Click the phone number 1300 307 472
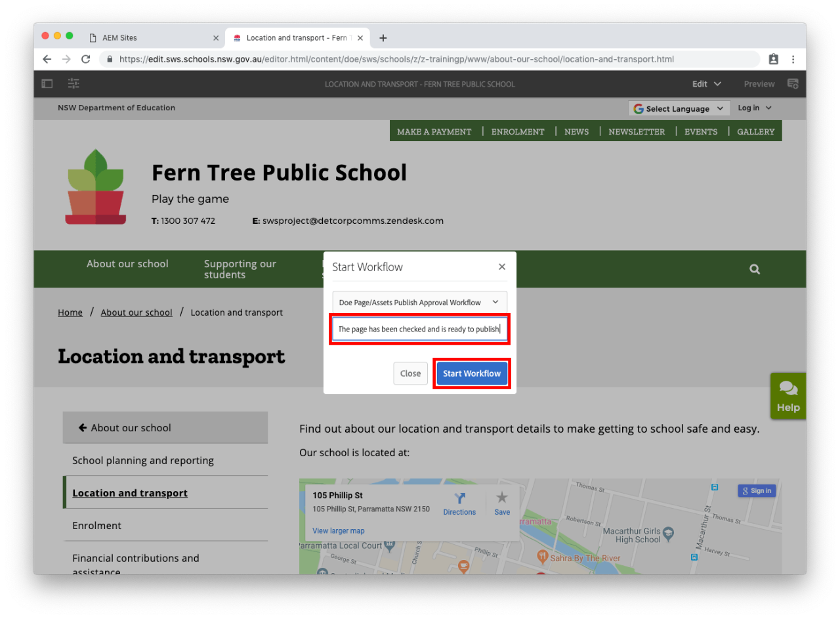The image size is (840, 619). tap(188, 221)
